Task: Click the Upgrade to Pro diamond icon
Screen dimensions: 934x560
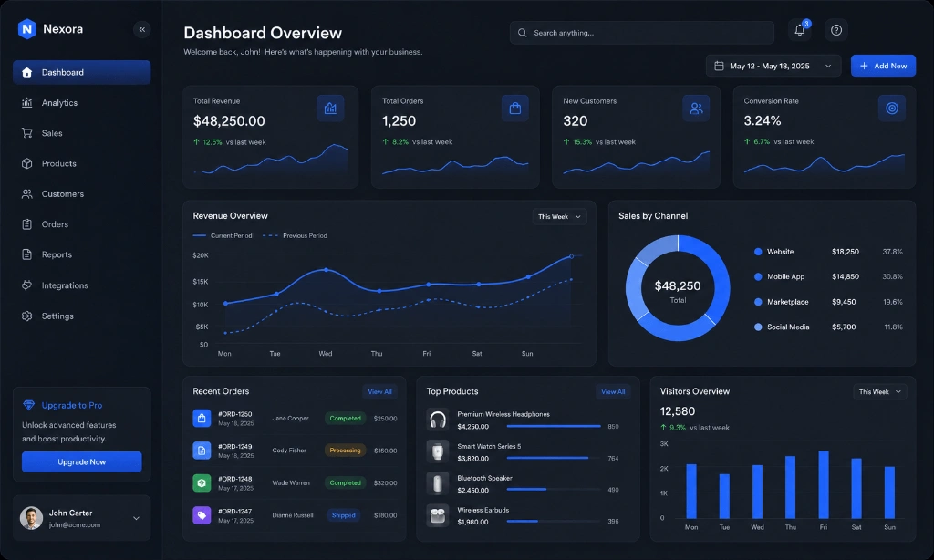Action: 28,405
